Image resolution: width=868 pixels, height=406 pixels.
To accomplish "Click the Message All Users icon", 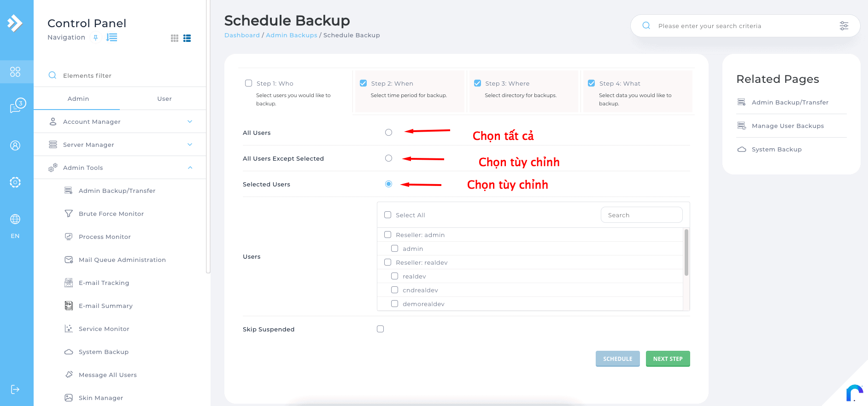I will [x=69, y=375].
